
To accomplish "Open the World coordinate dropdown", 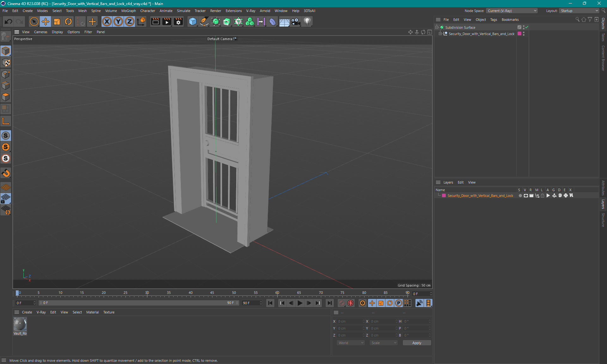I will click(x=351, y=343).
